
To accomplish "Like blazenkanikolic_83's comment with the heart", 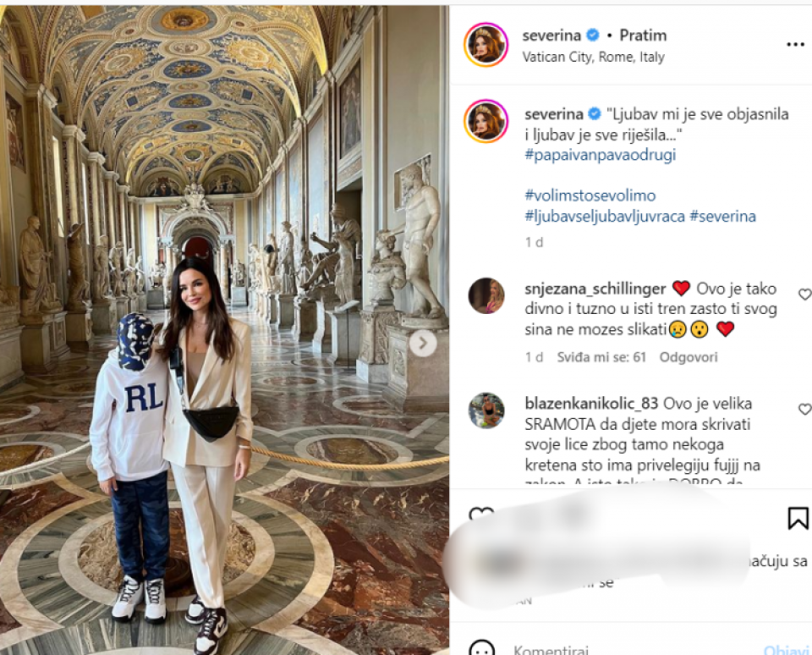I will (804, 410).
